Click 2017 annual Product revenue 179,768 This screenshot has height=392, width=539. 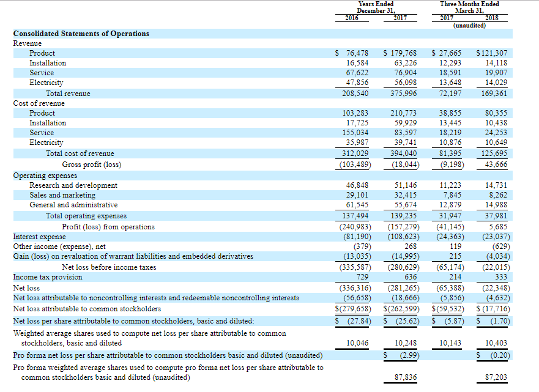(x=404, y=53)
